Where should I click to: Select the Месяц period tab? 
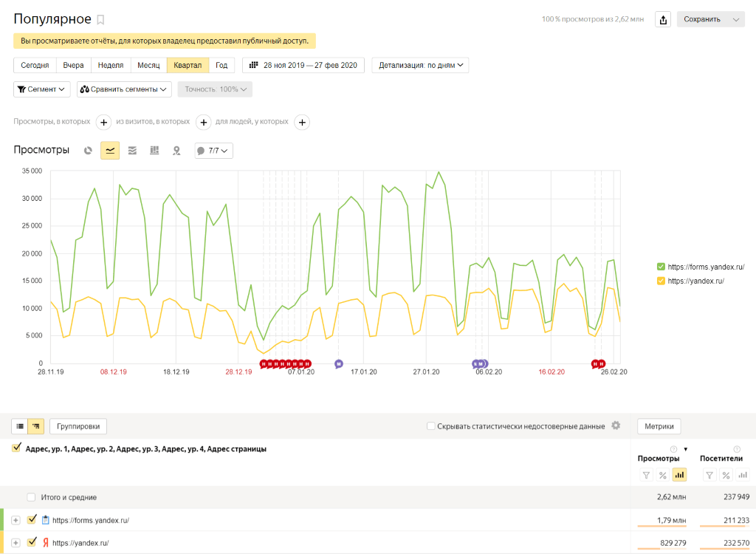point(148,65)
